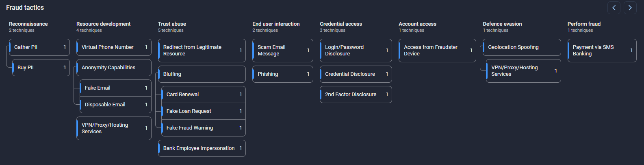Open the Buy PII sub-technique
Viewport: 644px width, 165px height.
(41, 68)
